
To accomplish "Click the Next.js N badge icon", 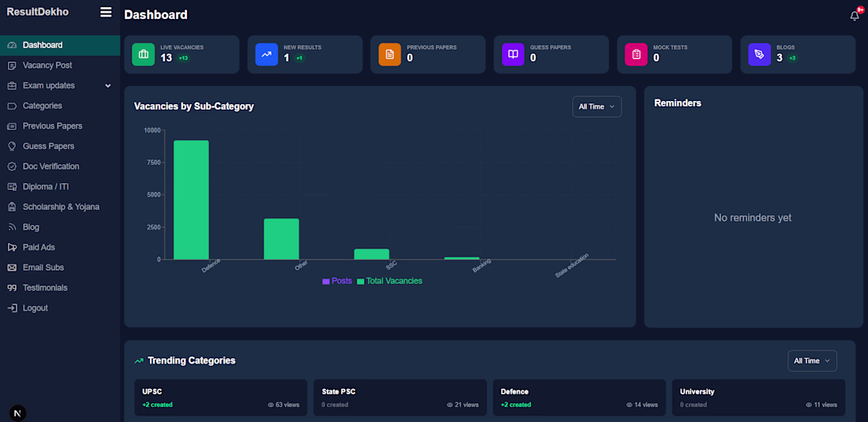I will pos(17,413).
